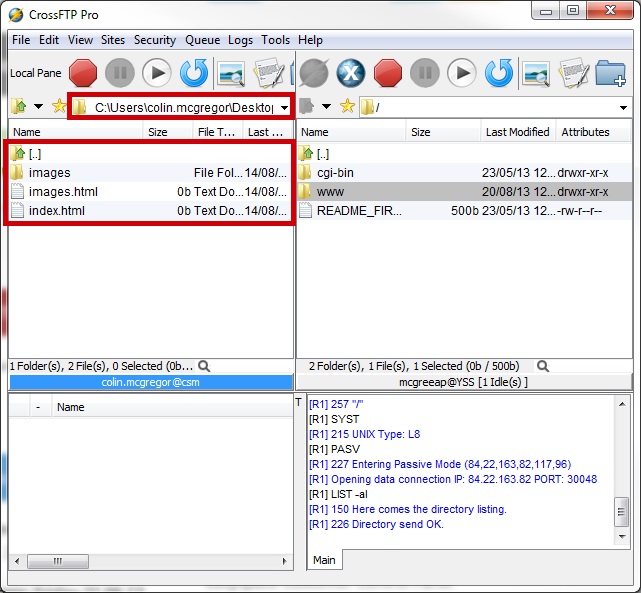Switch to the Main log tab
641x593 pixels.
click(x=324, y=560)
